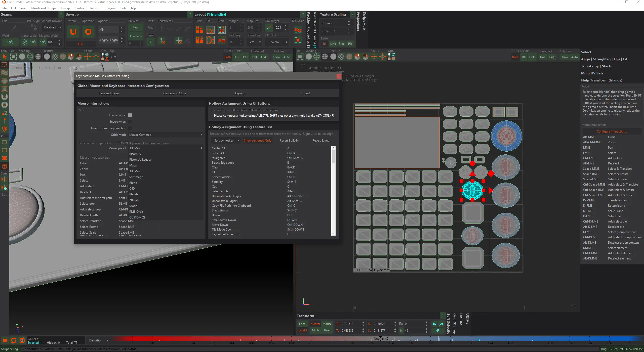The image size is (644, 352).
Task: Open the Orbit mode dropdown
Action: tap(166, 135)
